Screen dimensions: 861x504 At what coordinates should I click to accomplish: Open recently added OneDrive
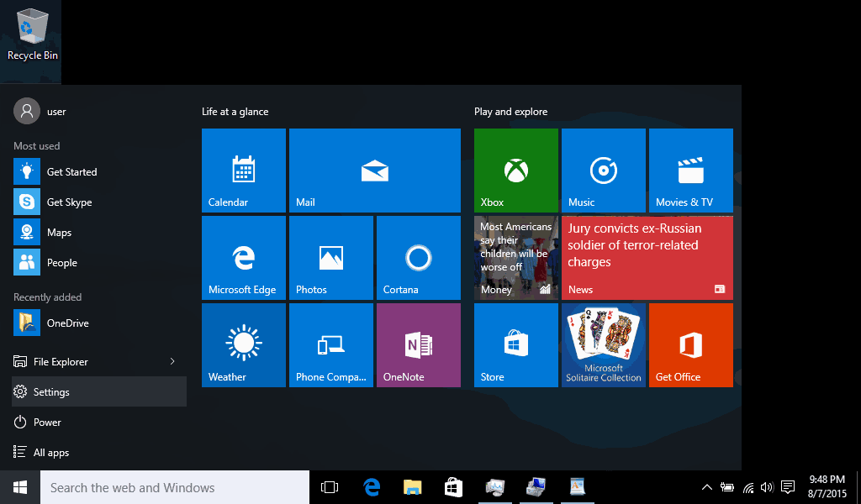(x=99, y=323)
